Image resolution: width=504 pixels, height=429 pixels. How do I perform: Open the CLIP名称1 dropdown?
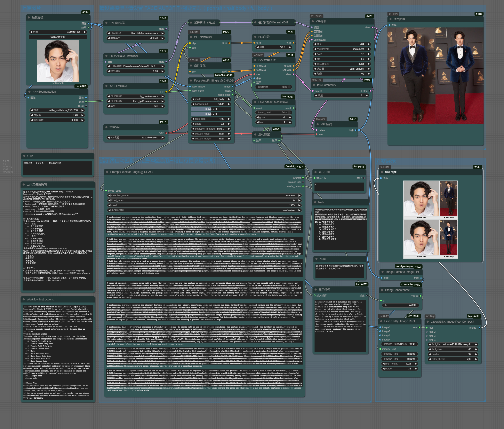click(136, 96)
